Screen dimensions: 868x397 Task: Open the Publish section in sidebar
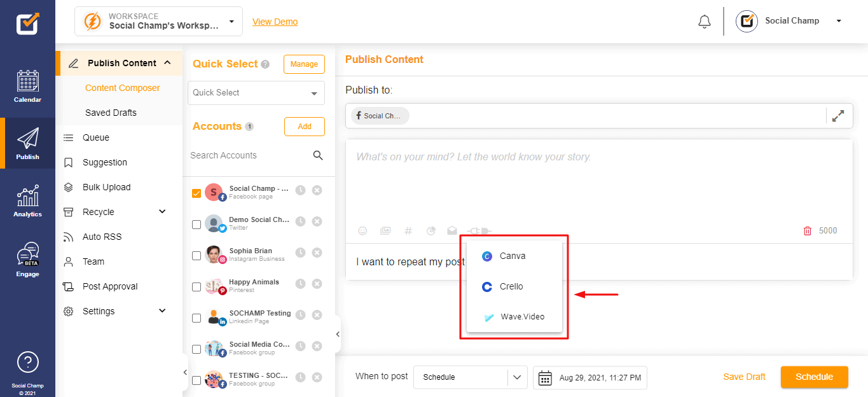pyautogui.click(x=27, y=143)
